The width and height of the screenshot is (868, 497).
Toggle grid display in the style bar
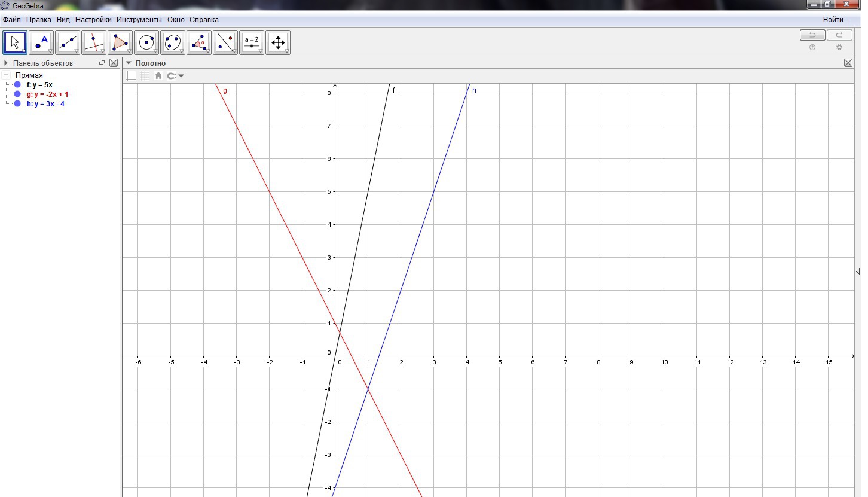[145, 75]
